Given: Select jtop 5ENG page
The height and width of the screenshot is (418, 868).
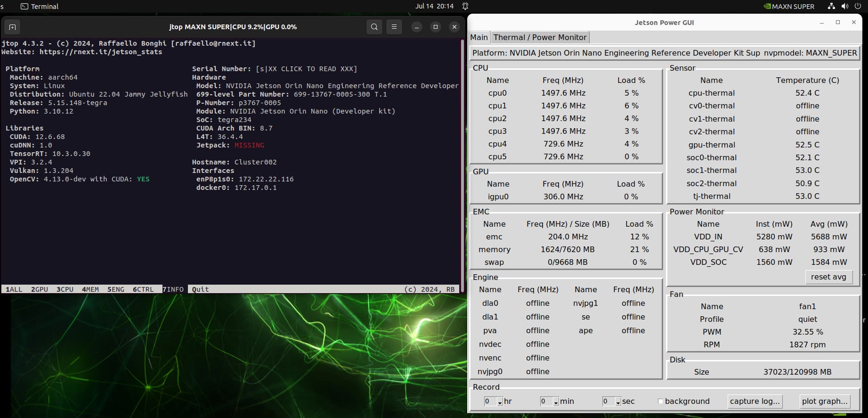Looking at the screenshot, I should click(x=116, y=289).
